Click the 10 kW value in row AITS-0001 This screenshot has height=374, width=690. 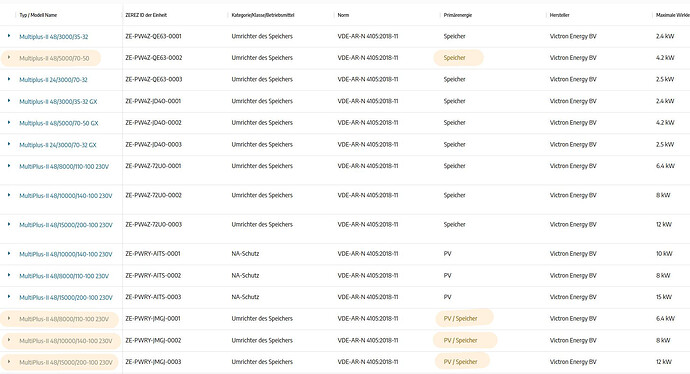664,253
